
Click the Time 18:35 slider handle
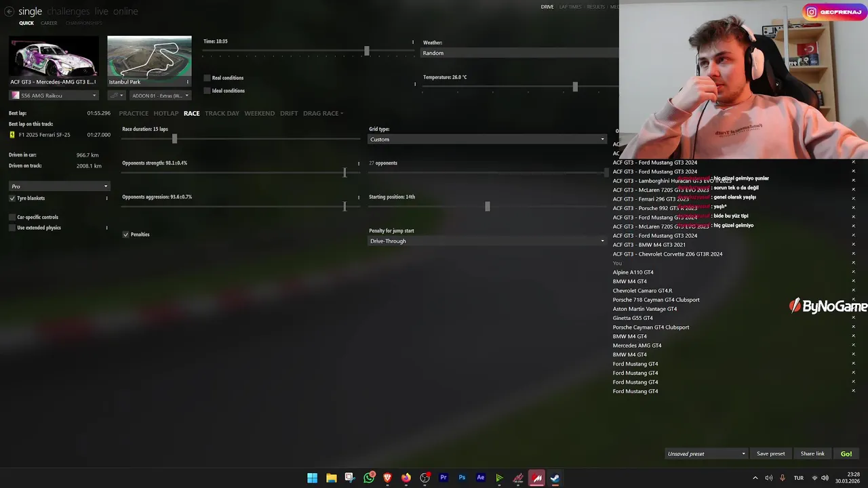click(367, 51)
